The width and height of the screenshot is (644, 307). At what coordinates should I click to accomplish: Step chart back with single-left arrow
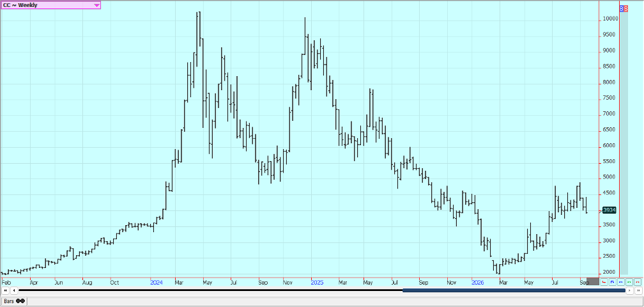(14, 290)
